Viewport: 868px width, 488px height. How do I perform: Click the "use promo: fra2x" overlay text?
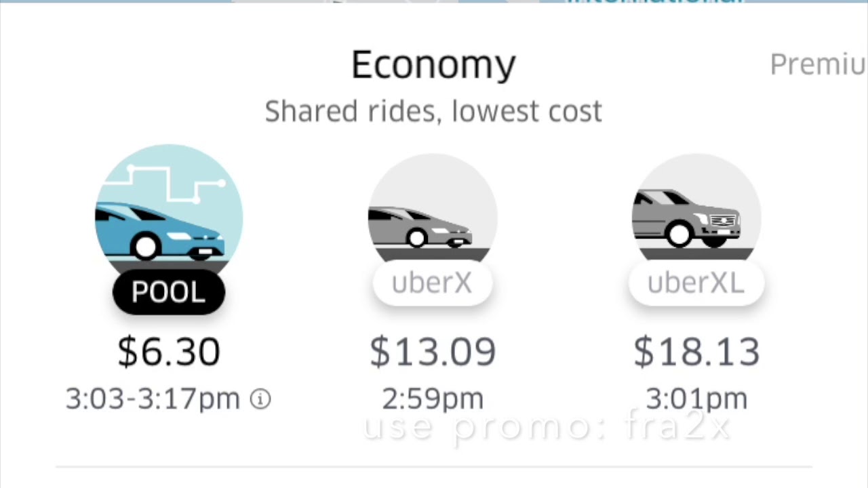pos(547,427)
